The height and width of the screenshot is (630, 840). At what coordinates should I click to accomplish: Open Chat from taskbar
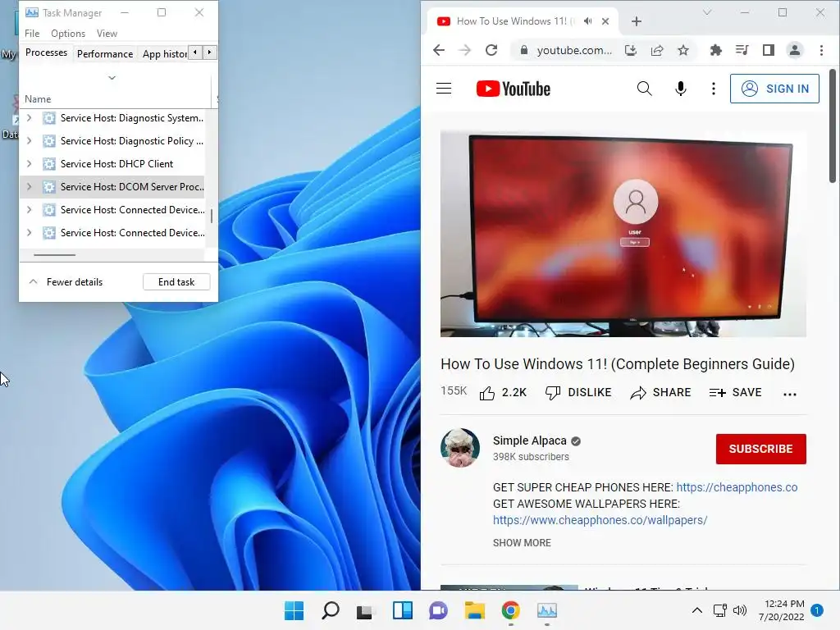coord(438,610)
